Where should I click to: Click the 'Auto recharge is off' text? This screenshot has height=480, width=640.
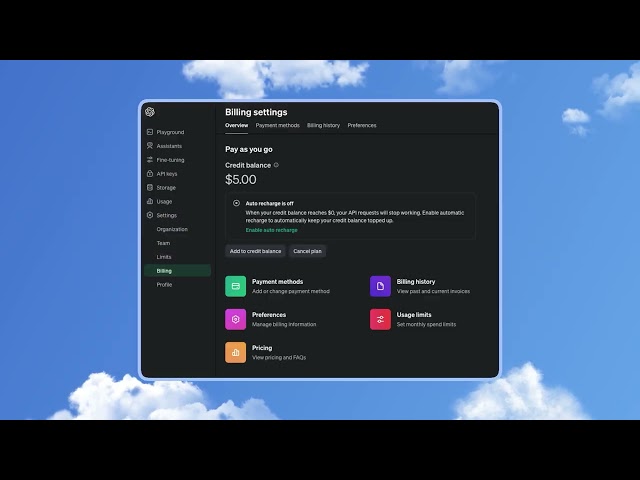click(x=270, y=203)
